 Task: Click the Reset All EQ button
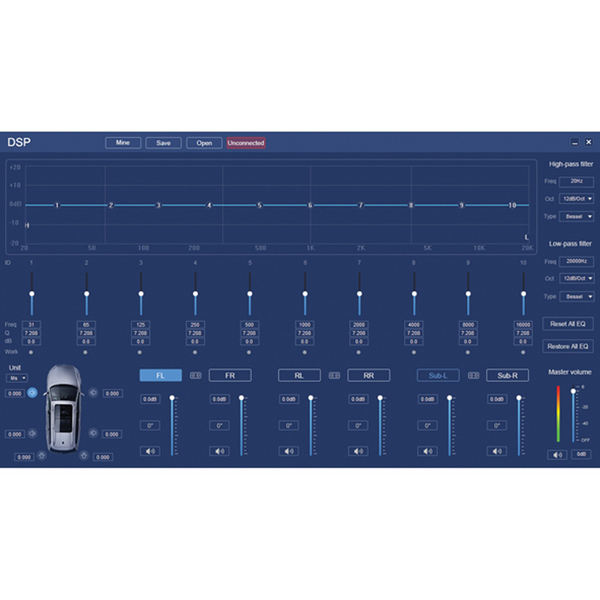(568, 324)
